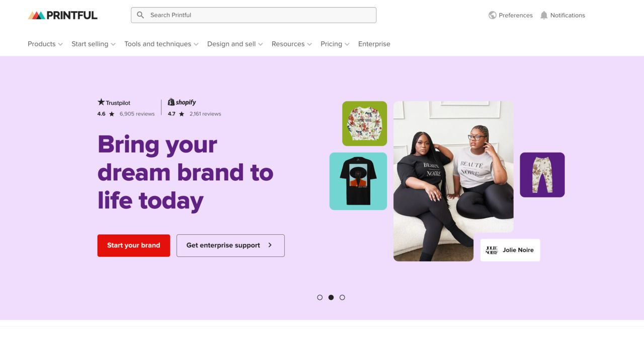The height and width of the screenshot is (338, 644).
Task: Click the arrow on Get enterprise support
Action: [x=270, y=245]
